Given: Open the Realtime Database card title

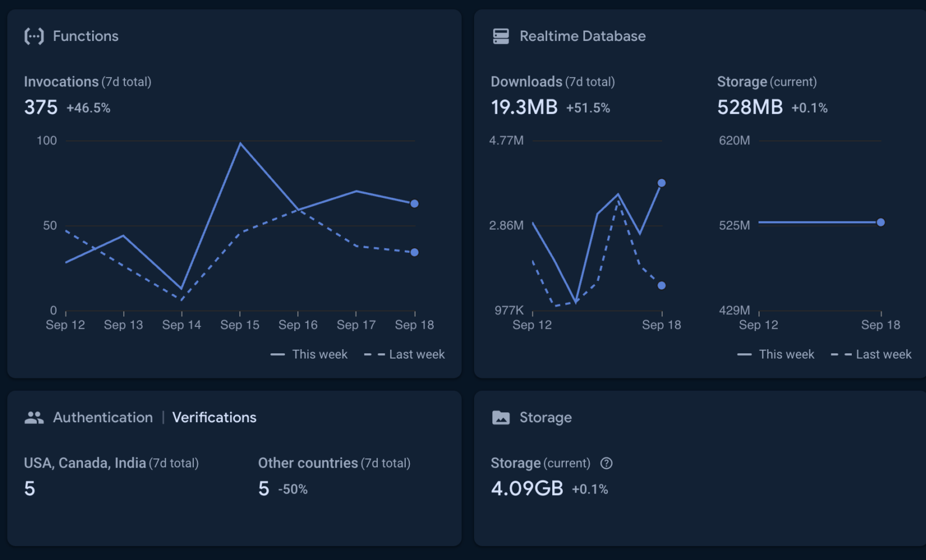Looking at the screenshot, I should pyautogui.click(x=582, y=36).
